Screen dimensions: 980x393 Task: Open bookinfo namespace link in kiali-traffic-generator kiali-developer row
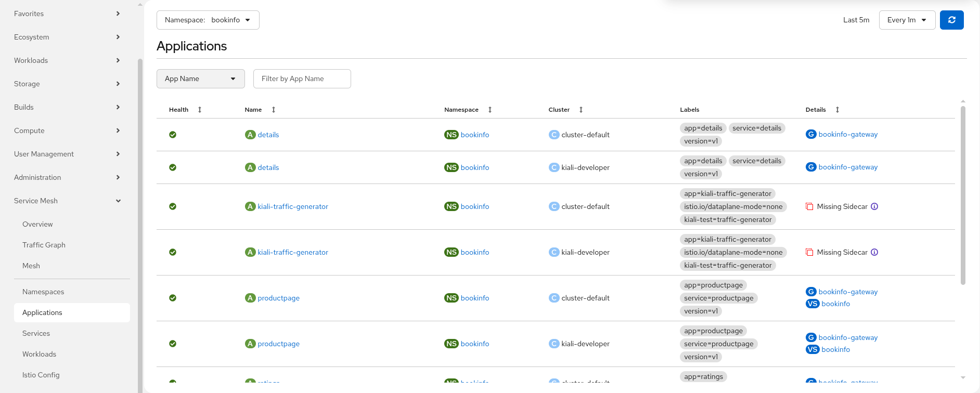475,252
